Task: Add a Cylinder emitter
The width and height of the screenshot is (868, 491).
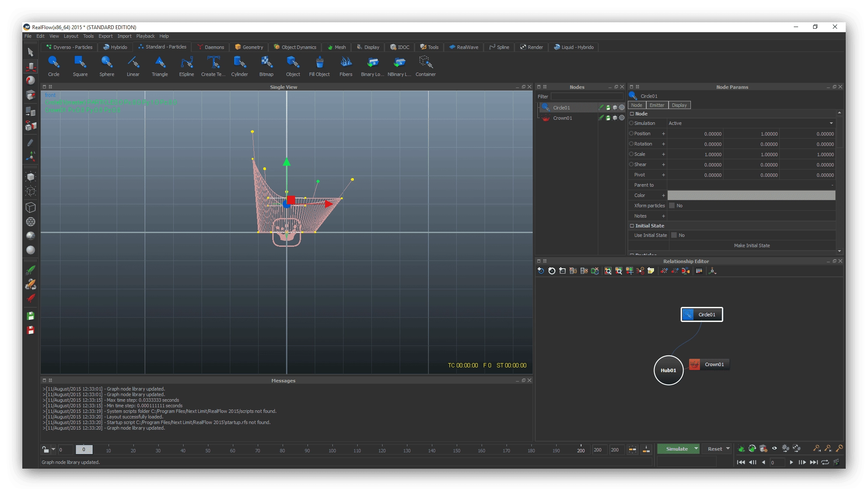Action: [239, 66]
